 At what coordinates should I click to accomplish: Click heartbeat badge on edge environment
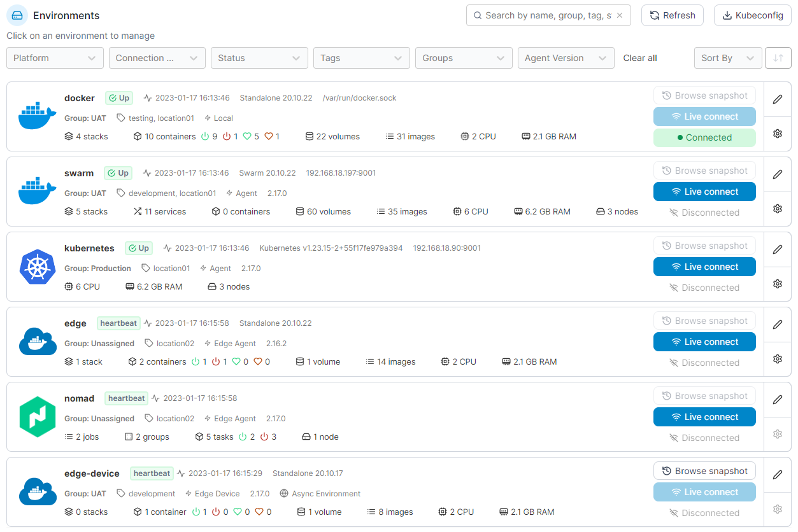tap(118, 323)
